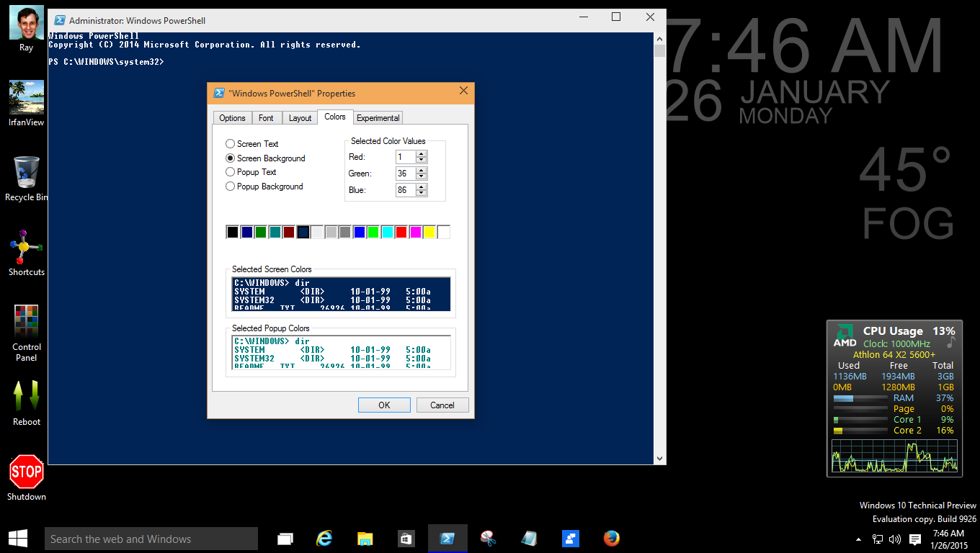
Task: Show hidden system tray icons
Action: [x=858, y=539]
